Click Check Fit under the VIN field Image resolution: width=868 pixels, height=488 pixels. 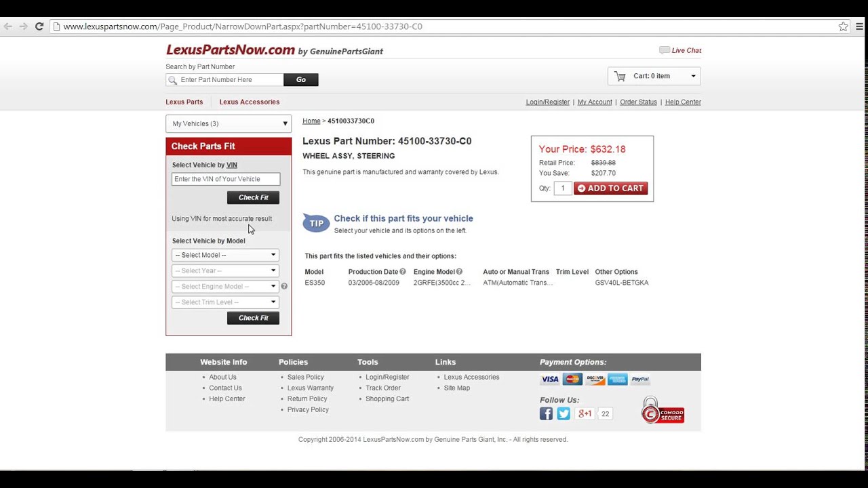click(x=253, y=197)
